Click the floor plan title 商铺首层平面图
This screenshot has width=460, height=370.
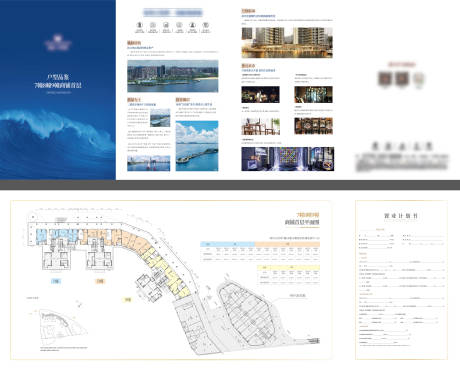302,222
